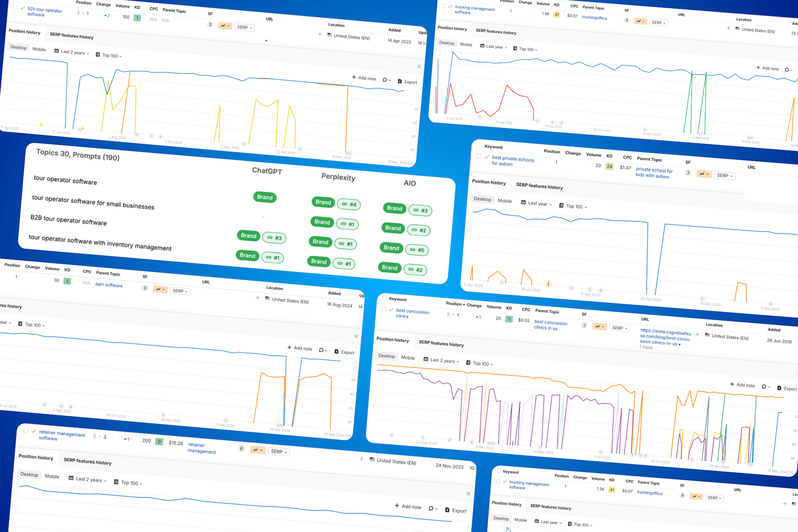The height and width of the screenshot is (532, 798).
Task: Switch to Mobile in best concussion clinics chart
Action: 408,358
